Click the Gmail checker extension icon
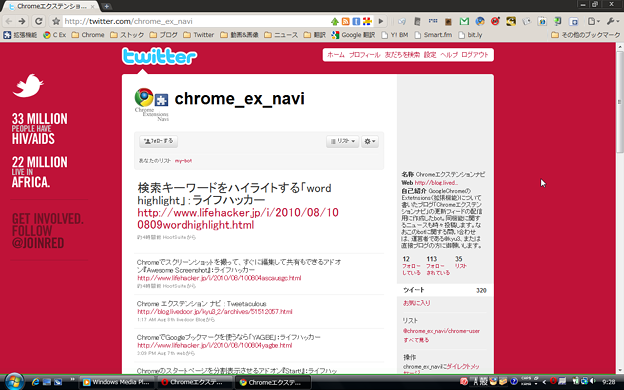624x390 pixels. point(464,21)
